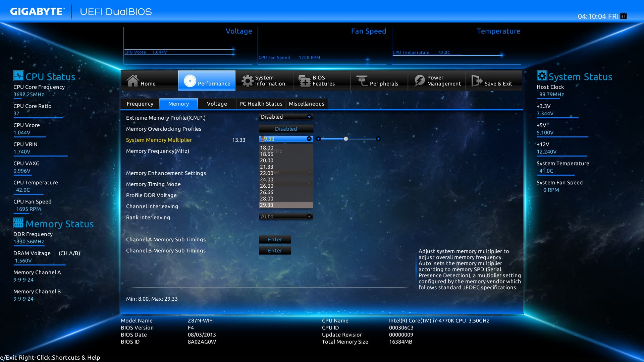The width and height of the screenshot is (644, 362).
Task: Open Rank Interleaving Auto dropdown
Action: [x=309, y=217]
